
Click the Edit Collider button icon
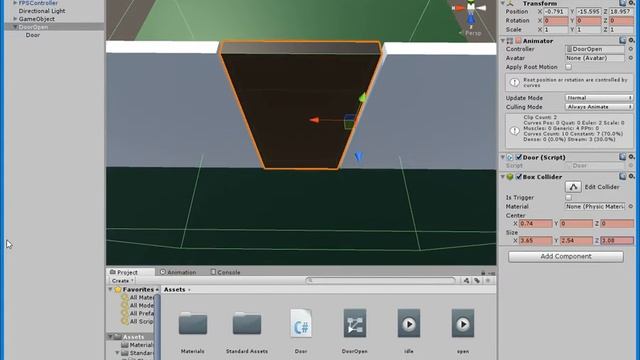pos(573,187)
